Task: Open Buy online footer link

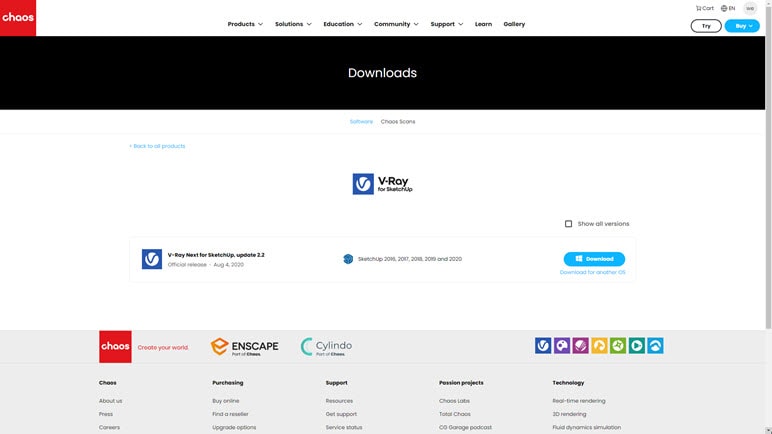Action: click(x=225, y=401)
